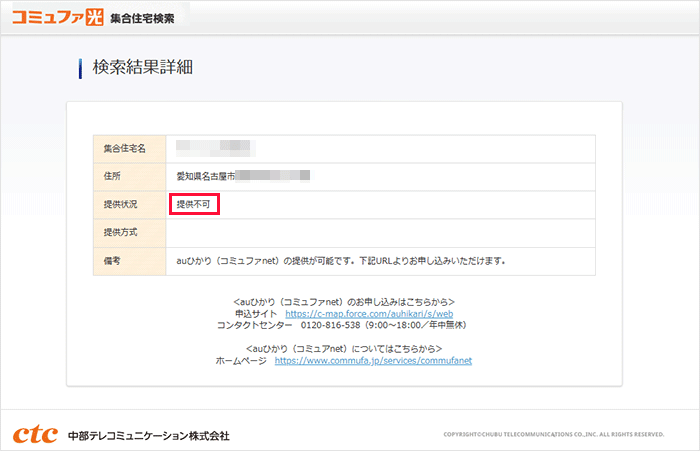
Task: Open the commufa.jp commufanet homepage link
Action: (x=373, y=360)
